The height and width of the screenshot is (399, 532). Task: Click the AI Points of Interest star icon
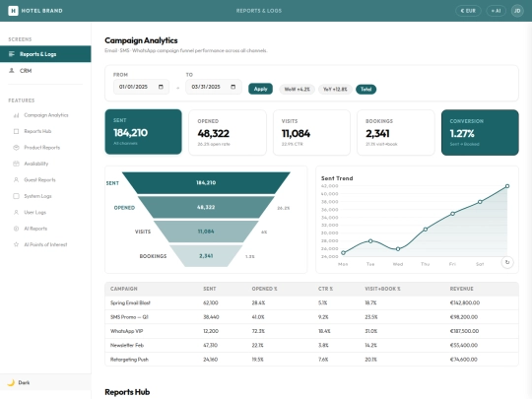16,244
